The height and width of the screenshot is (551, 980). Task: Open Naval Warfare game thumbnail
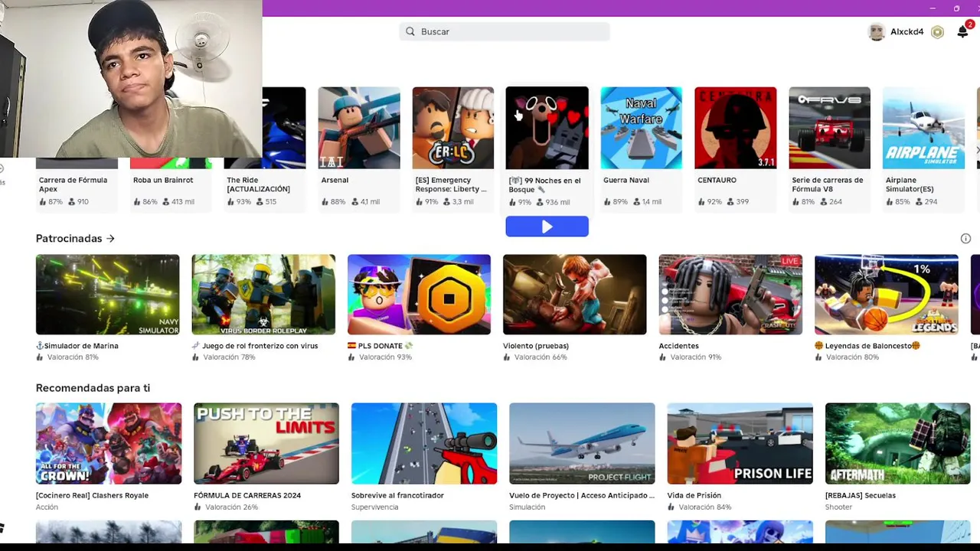(x=642, y=128)
